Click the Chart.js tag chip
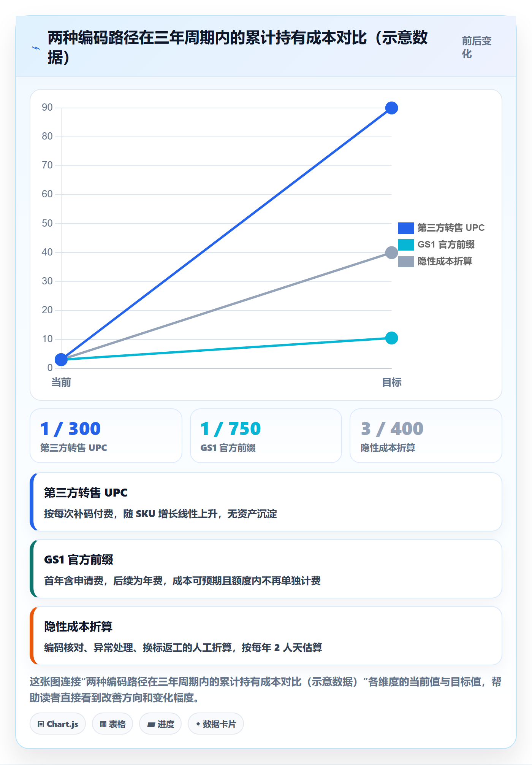 point(58,724)
